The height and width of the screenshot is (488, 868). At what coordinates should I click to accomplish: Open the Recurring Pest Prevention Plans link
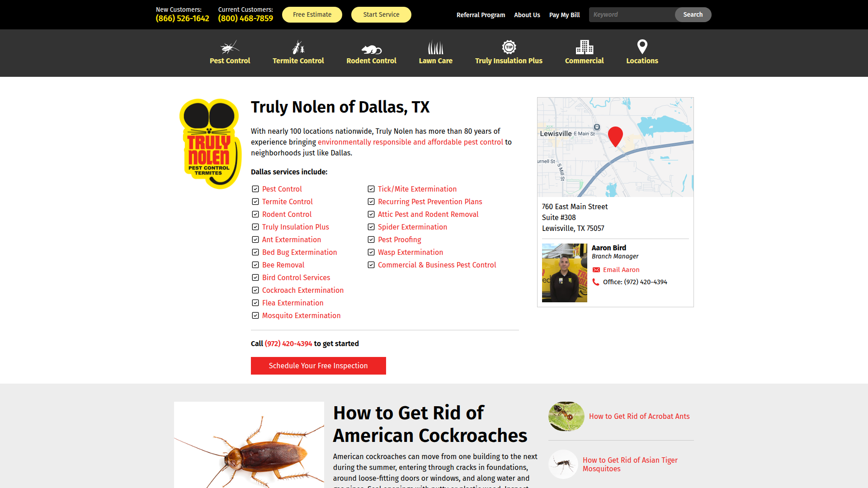(x=429, y=202)
